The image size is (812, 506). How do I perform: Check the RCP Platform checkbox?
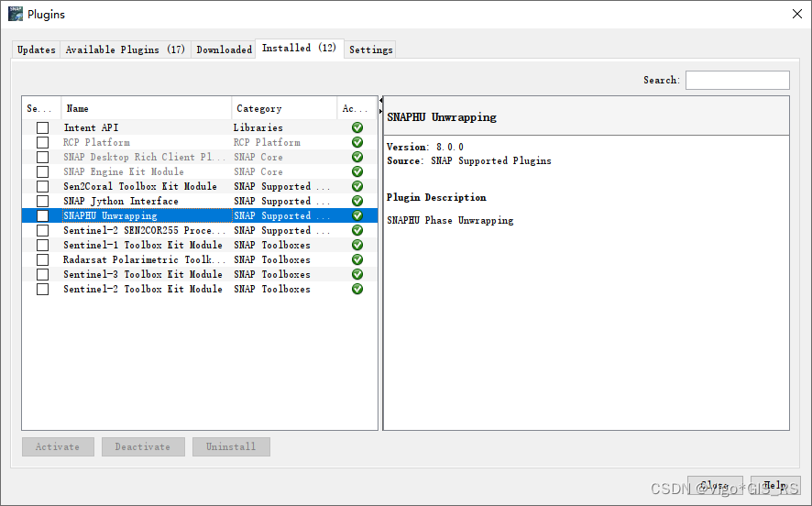[x=42, y=142]
